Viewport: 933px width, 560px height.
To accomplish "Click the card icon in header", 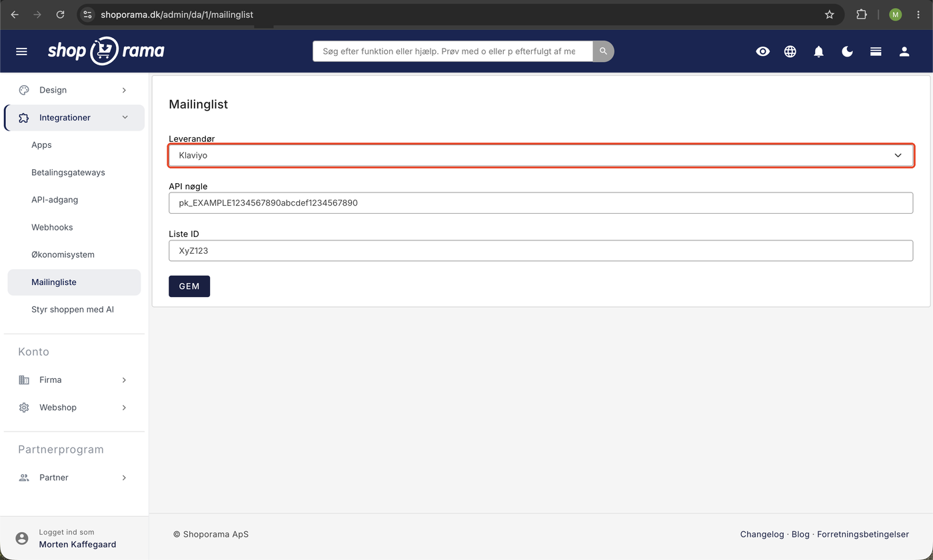I will (876, 51).
